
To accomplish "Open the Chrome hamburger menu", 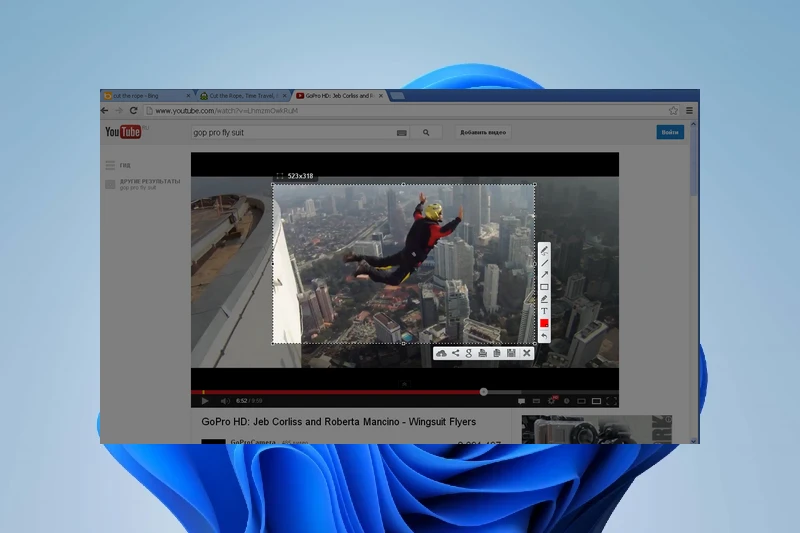I will [689, 111].
